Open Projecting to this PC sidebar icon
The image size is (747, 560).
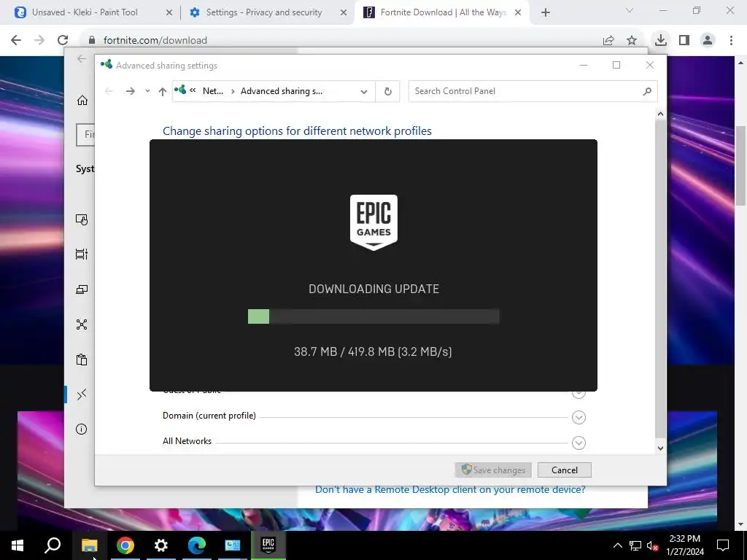[x=82, y=289]
